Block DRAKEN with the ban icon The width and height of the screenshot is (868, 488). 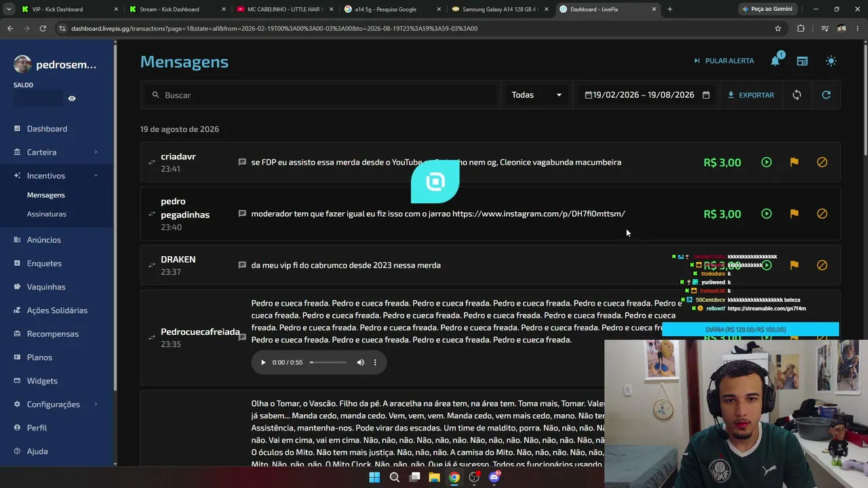[822, 265]
